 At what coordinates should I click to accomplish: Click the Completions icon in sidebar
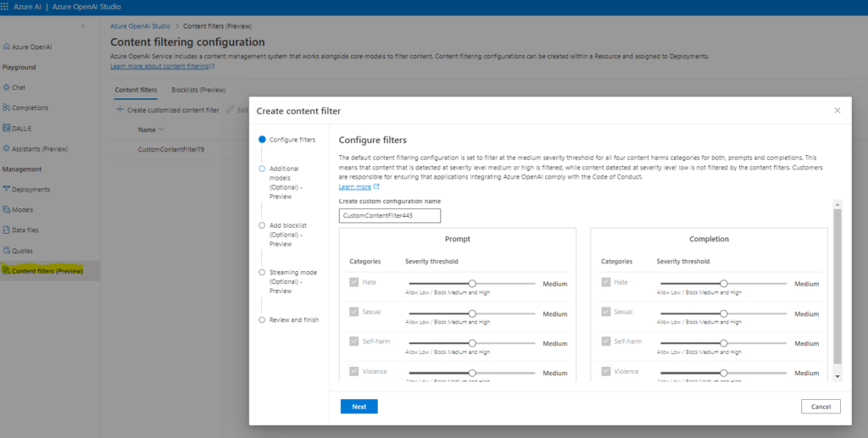click(x=7, y=108)
